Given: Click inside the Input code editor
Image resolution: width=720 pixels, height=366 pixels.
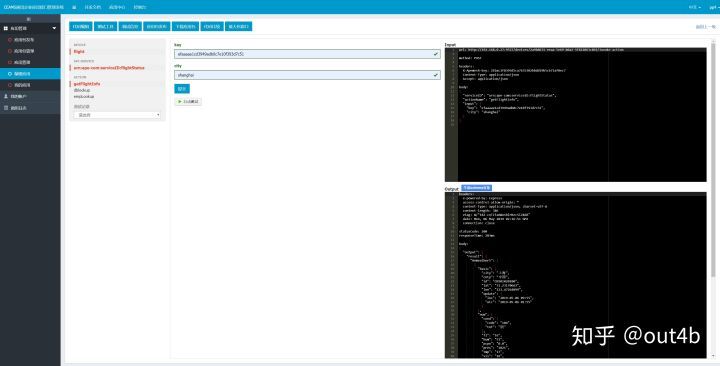Looking at the screenshot, I should [575, 114].
